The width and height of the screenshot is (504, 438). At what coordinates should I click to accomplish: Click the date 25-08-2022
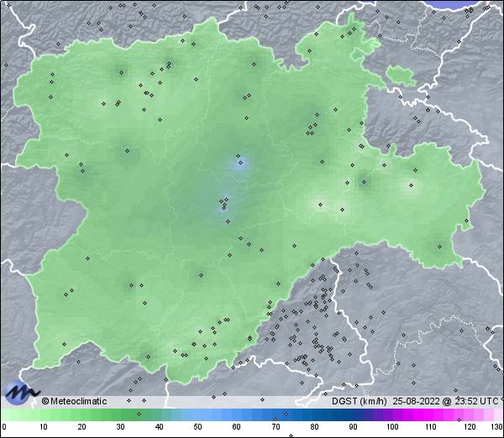pos(416,401)
